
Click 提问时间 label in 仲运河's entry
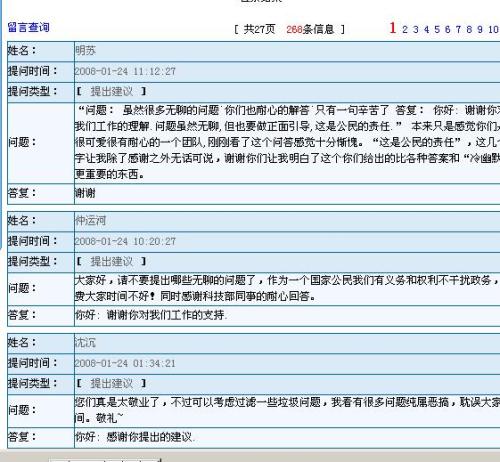pos(32,241)
